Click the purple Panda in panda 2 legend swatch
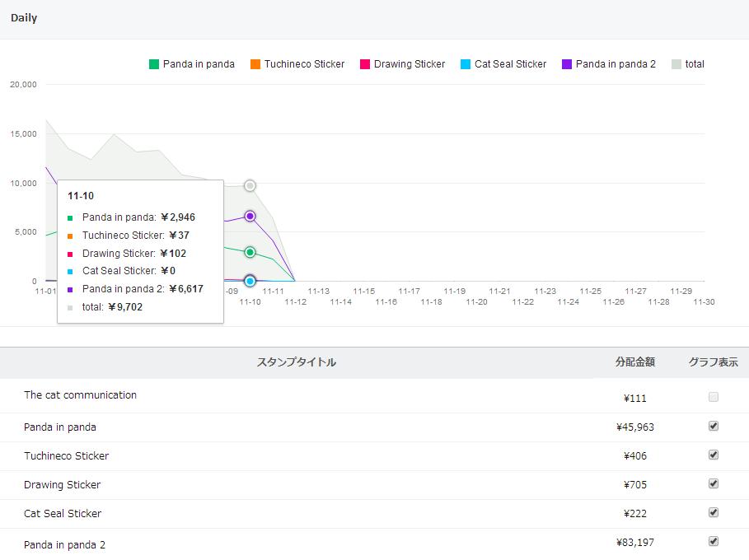Screen dimensions: 749x560 point(567,64)
